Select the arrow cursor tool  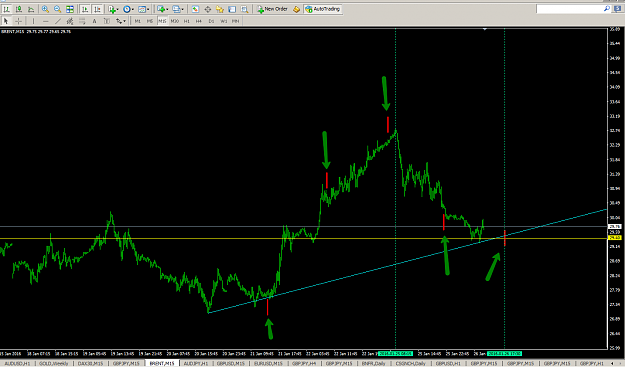pos(6,21)
